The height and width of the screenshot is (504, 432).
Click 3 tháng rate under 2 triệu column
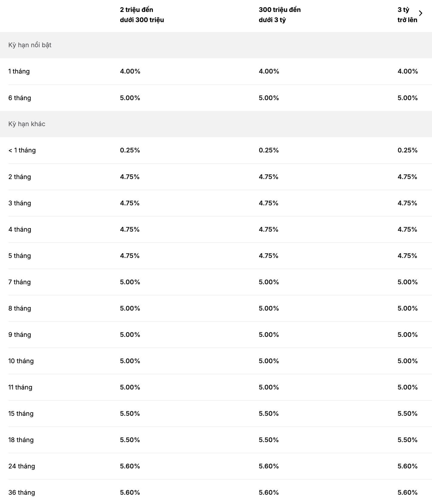click(x=130, y=203)
